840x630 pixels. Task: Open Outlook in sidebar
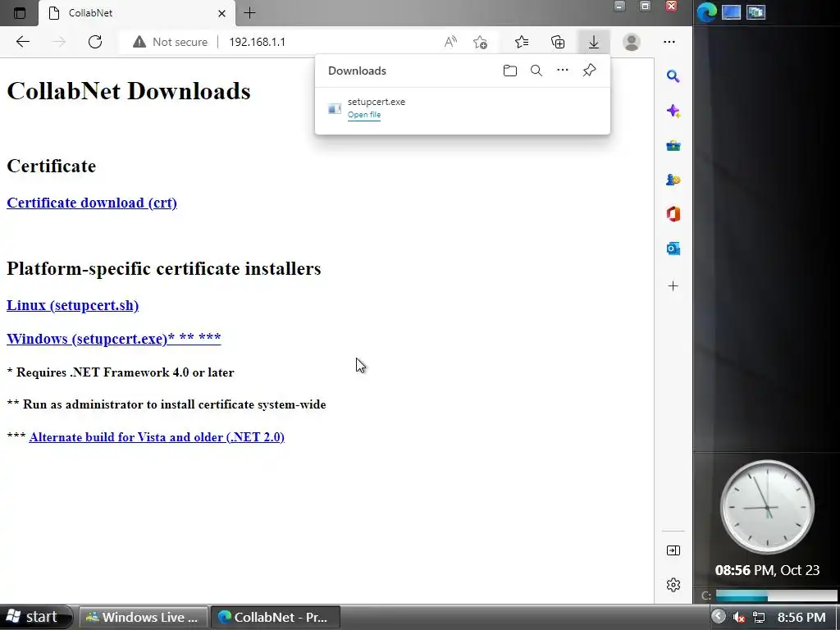[x=673, y=249]
